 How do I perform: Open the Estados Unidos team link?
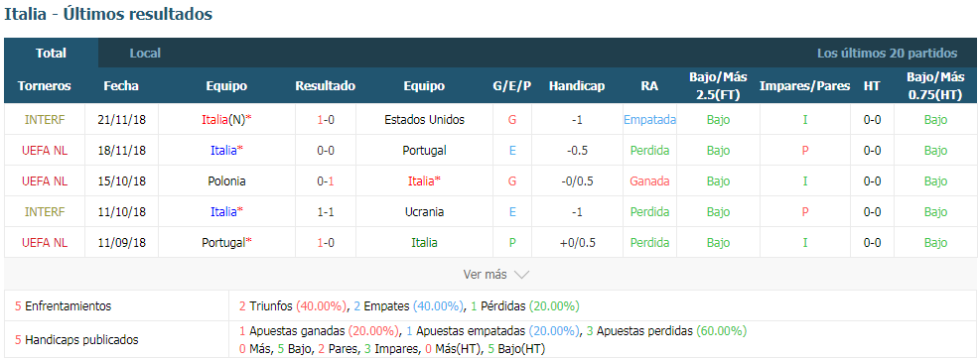coord(424,120)
